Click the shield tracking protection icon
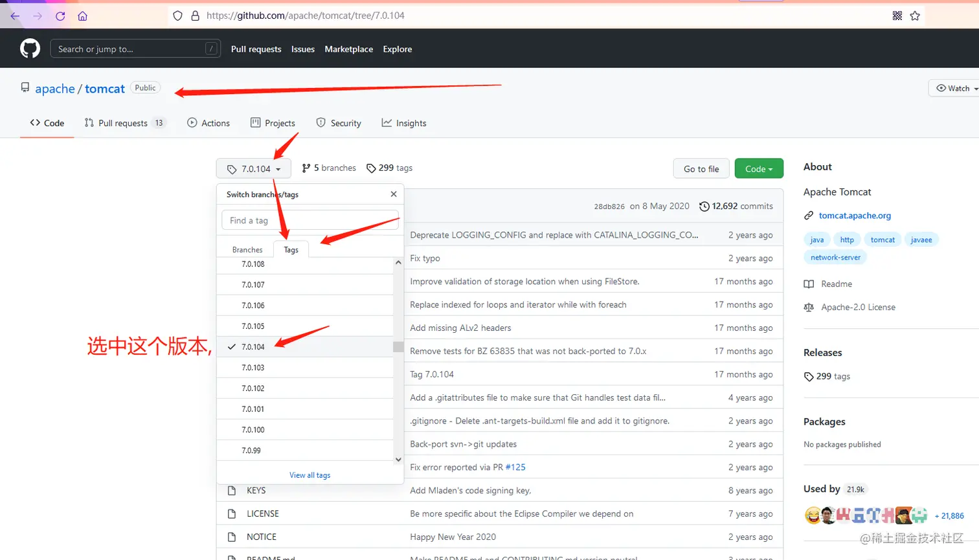This screenshot has width=979, height=560. (x=177, y=16)
